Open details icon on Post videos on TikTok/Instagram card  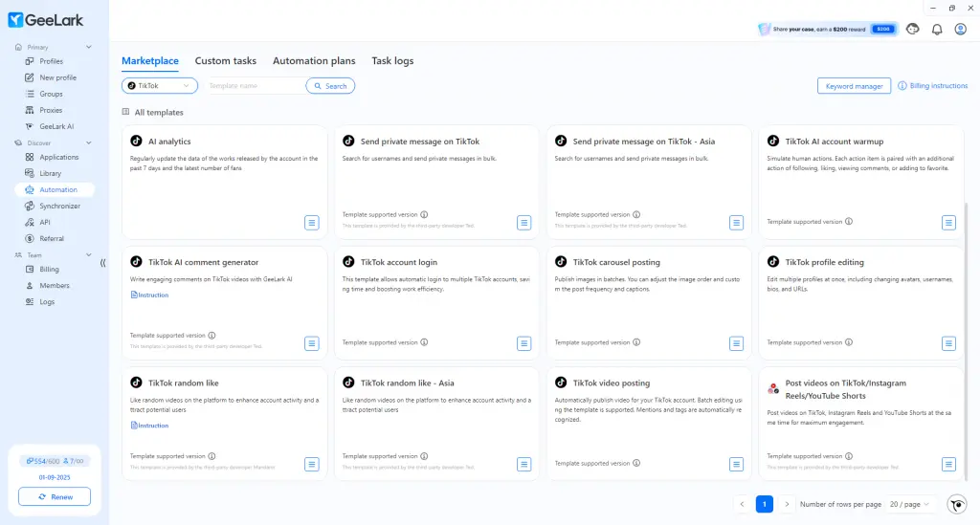point(948,464)
